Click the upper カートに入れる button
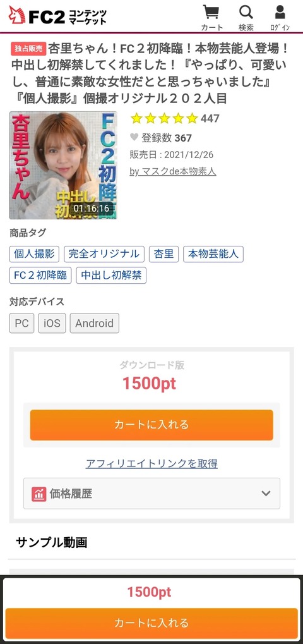 pyautogui.click(x=151, y=425)
